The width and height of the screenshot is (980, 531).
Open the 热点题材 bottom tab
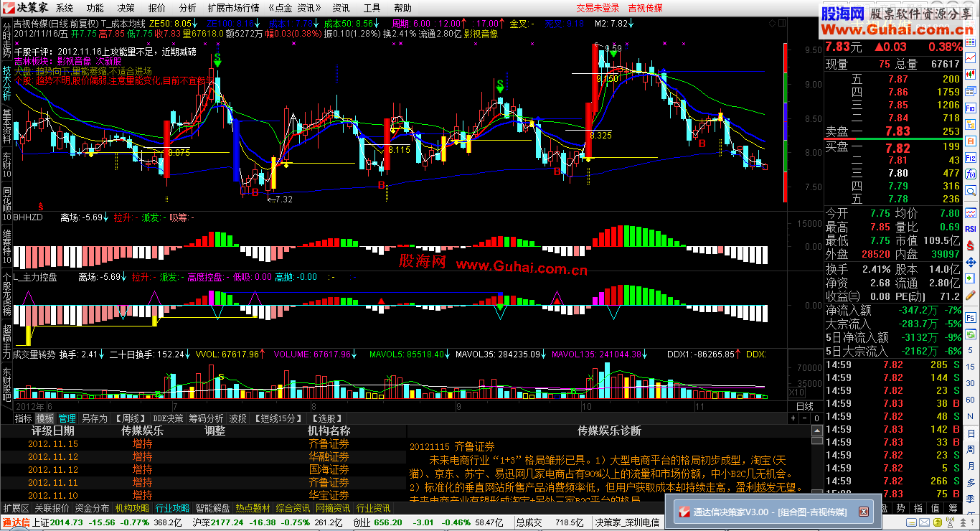click(x=253, y=507)
